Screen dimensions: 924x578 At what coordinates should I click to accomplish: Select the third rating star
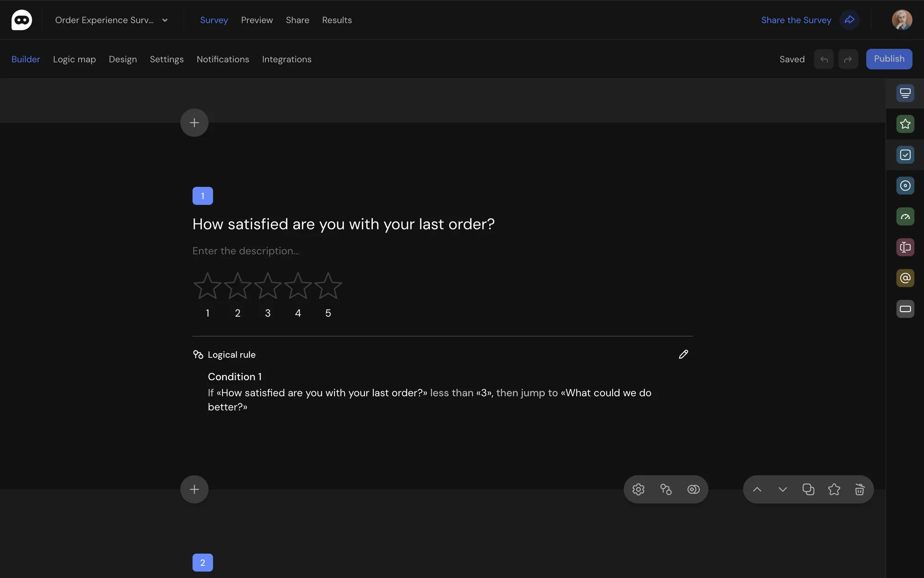click(267, 286)
